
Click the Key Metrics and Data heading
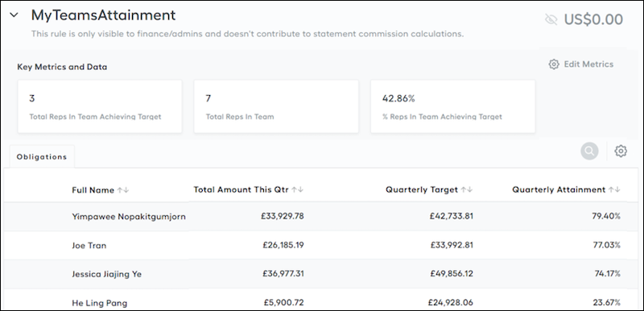click(x=62, y=67)
